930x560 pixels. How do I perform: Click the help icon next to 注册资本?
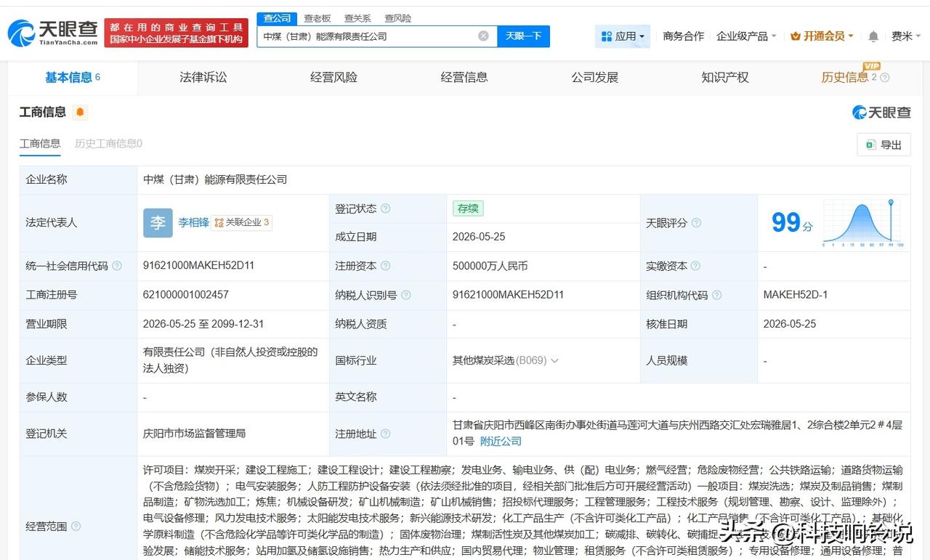pyautogui.click(x=385, y=267)
